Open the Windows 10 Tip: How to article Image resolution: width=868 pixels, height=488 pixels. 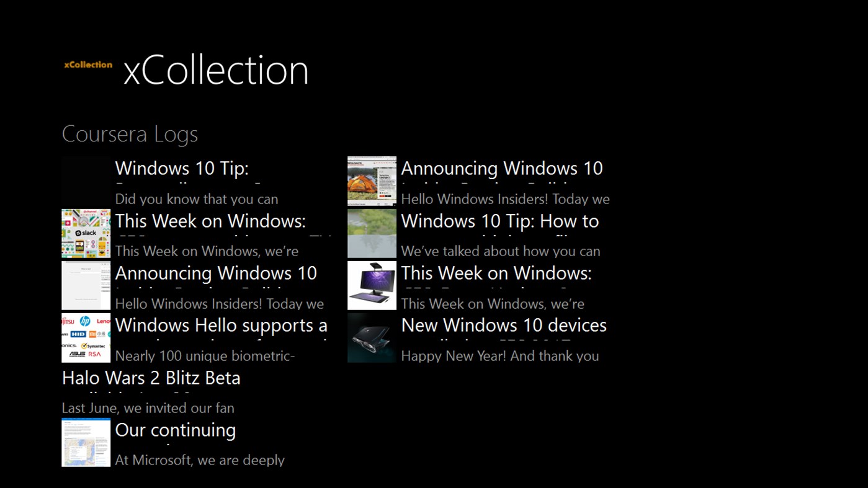coord(499,221)
